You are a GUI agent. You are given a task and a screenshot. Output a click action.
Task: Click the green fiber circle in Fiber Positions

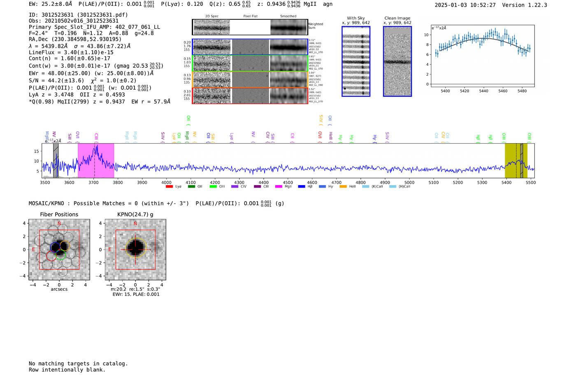(x=61, y=255)
